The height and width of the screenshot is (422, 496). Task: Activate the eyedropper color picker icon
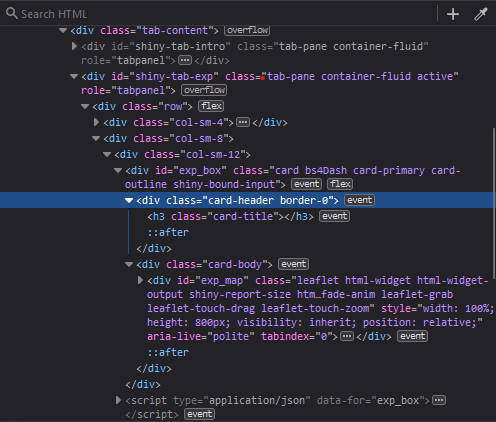tap(481, 14)
